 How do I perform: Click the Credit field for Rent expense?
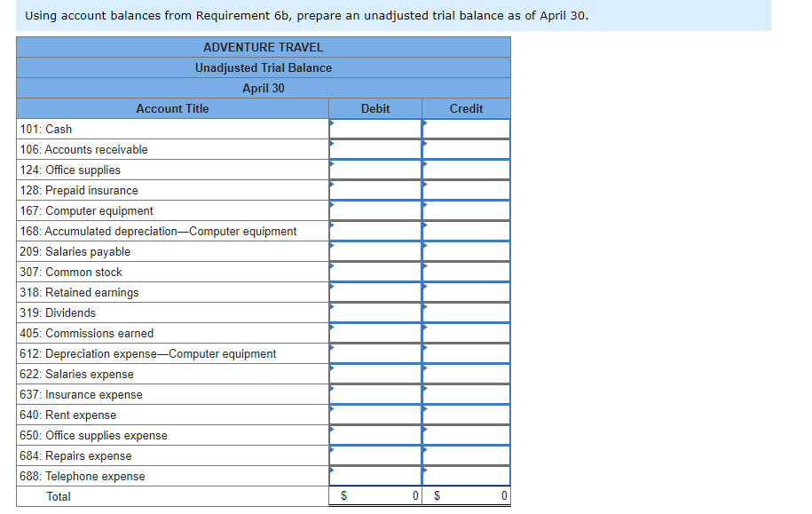coord(466,415)
